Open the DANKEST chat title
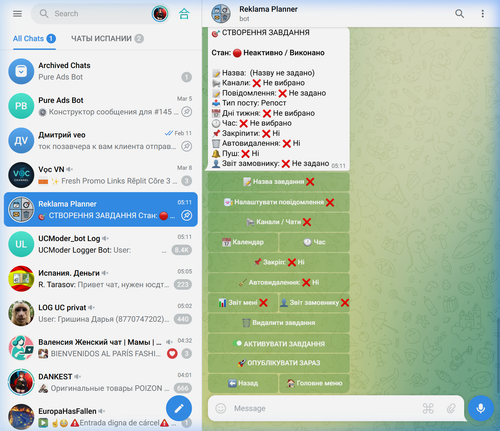The image size is (500, 431). pyautogui.click(x=55, y=377)
